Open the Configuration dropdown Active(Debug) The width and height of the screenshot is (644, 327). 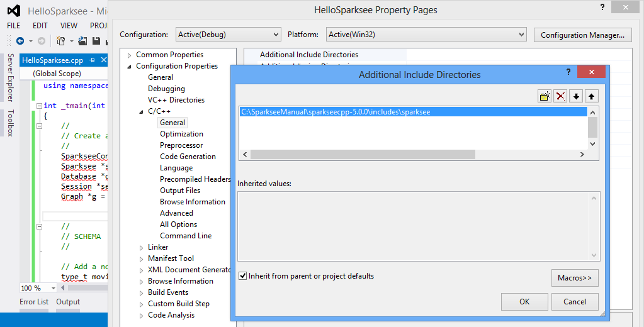point(229,35)
